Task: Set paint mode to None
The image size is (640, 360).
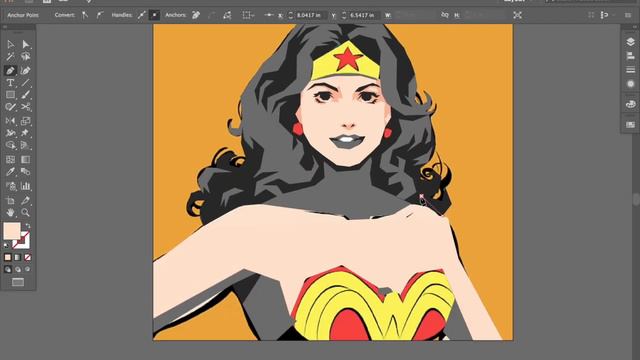Action: pyautogui.click(x=27, y=257)
